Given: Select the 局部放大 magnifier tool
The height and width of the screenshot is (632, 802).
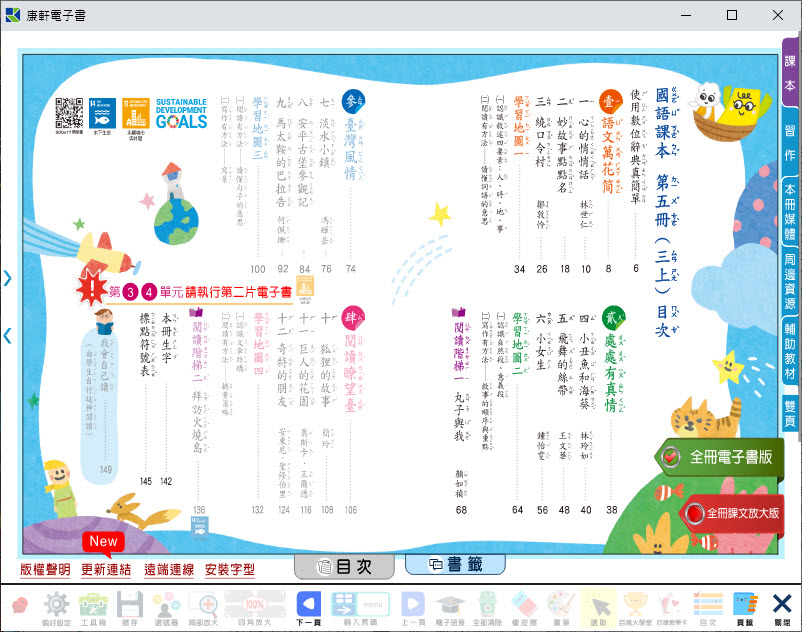Looking at the screenshot, I should [203, 606].
